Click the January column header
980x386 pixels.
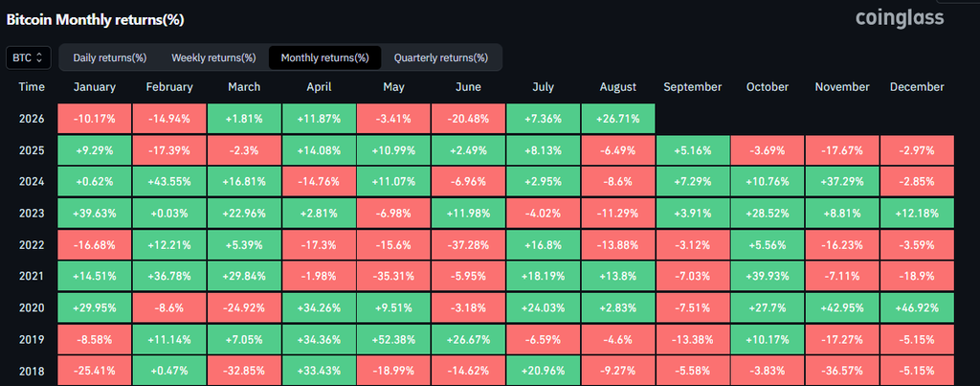click(x=95, y=87)
